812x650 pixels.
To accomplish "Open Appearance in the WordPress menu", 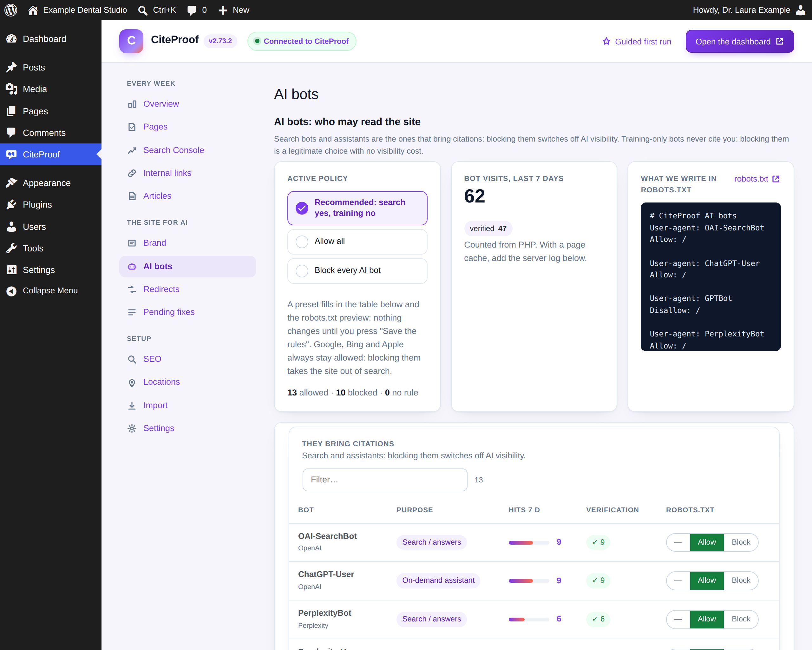I will (51, 183).
